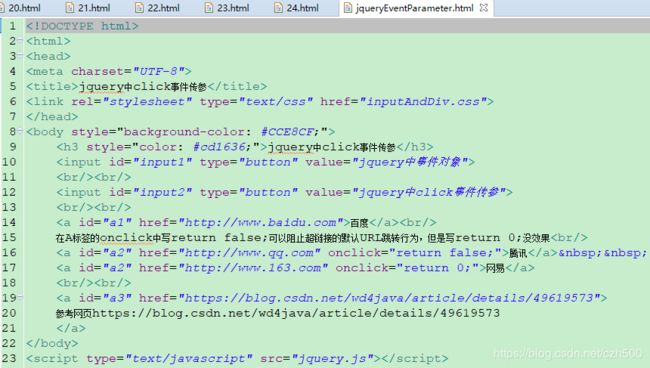The width and height of the screenshot is (650, 368).
Task: Collapse the a3 anchor fold on line 19
Action: point(20,297)
